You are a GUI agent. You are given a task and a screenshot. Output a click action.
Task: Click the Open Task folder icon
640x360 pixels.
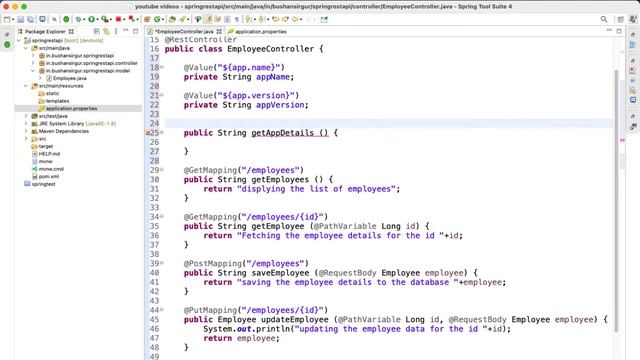pos(172,19)
